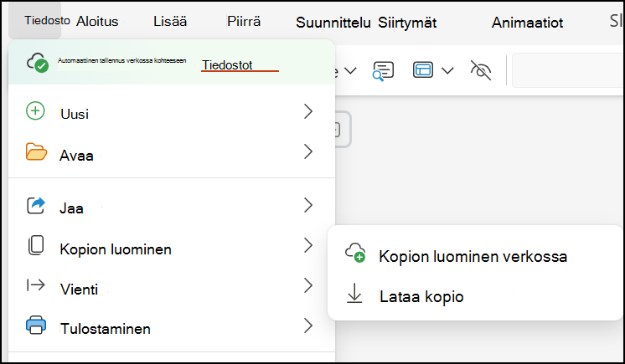Click the orange folder Avaa icon
The width and height of the screenshot is (625, 364).
pos(36,151)
